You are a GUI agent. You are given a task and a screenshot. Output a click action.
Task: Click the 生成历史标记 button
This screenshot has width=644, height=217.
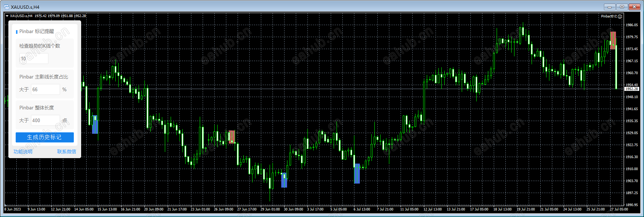point(45,137)
